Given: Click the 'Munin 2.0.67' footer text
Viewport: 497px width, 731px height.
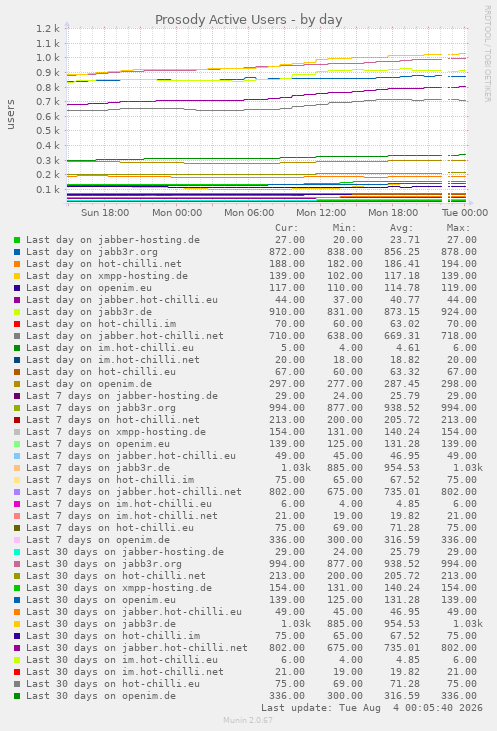Looking at the screenshot, I should (x=248, y=720).
